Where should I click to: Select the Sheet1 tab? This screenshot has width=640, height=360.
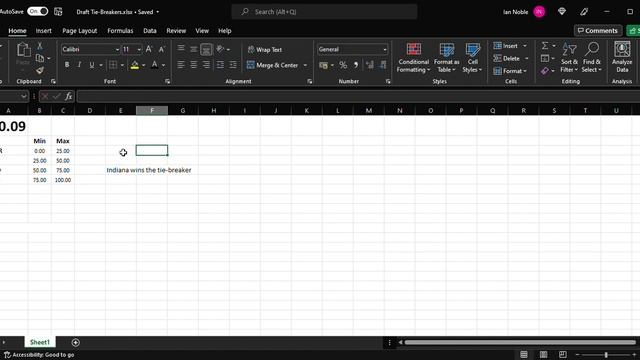40,342
